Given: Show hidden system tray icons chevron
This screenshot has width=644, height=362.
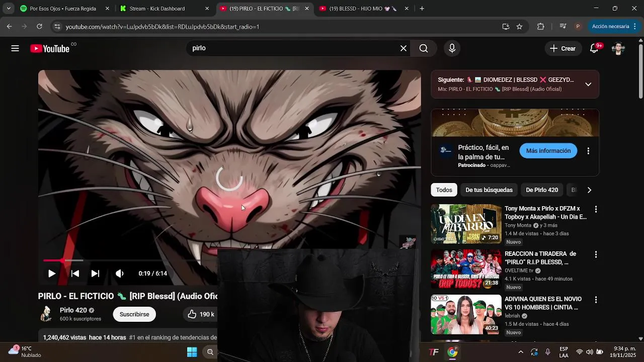Looking at the screenshot, I should coord(521,352).
